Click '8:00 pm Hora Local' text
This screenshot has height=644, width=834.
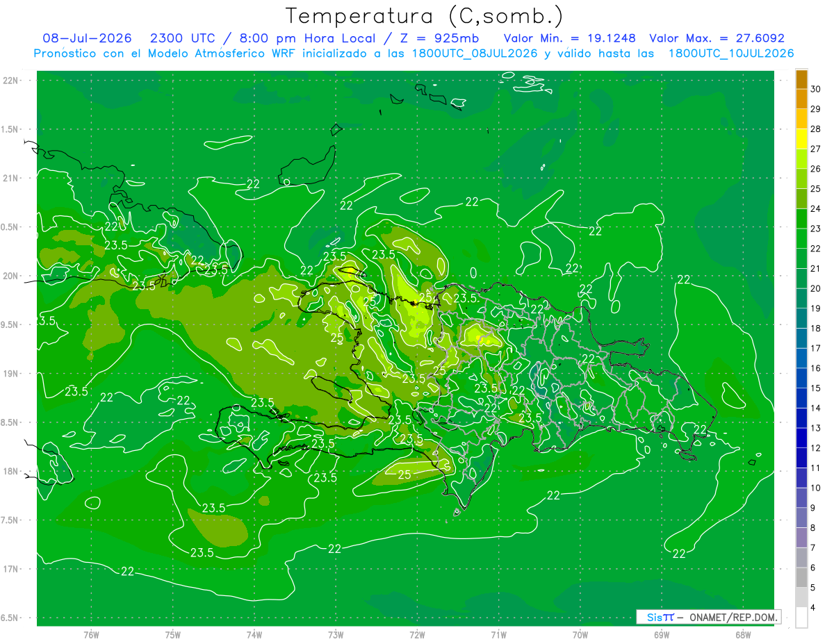pyautogui.click(x=308, y=38)
